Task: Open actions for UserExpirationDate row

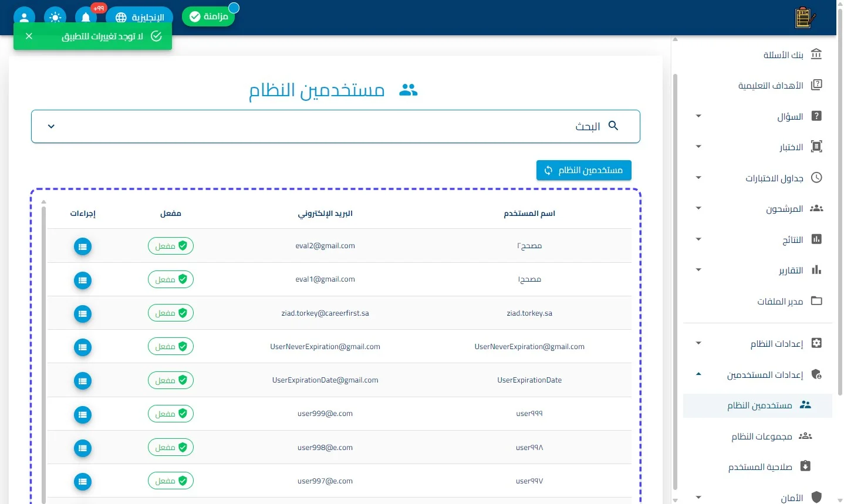Action: [x=83, y=381]
